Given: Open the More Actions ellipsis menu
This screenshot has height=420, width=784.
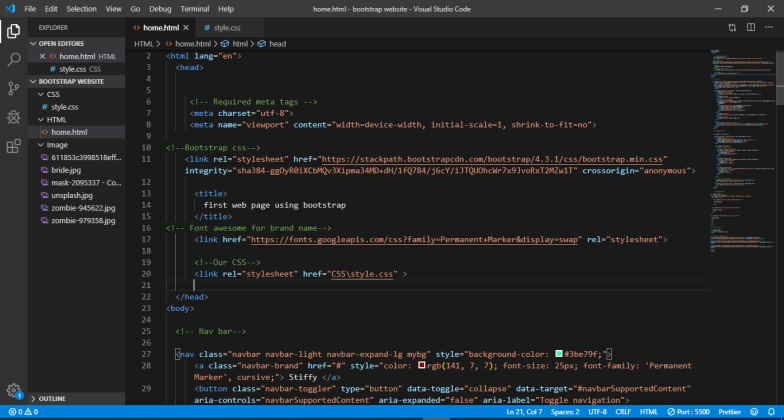Looking at the screenshot, I should click(768, 28).
